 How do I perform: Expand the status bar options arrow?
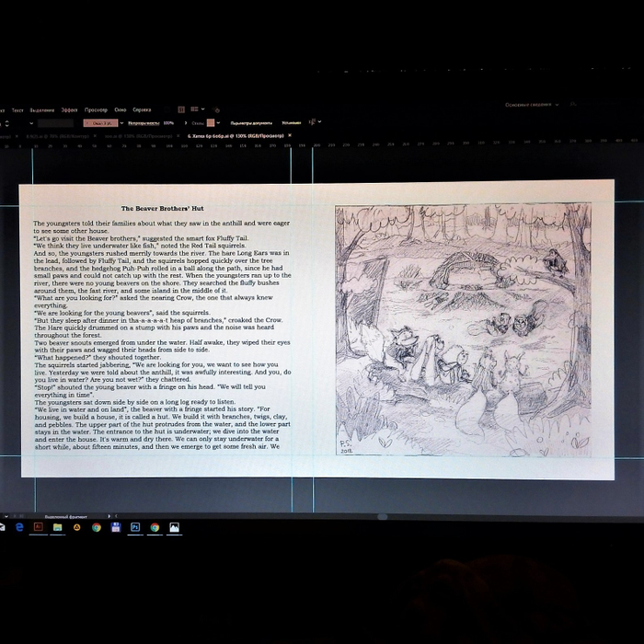[x=109, y=516]
